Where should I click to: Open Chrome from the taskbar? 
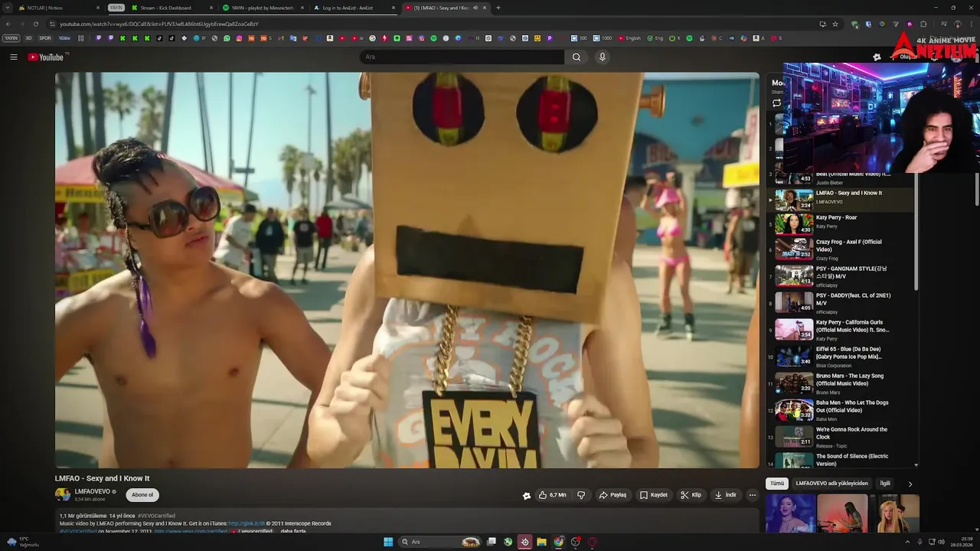click(x=559, y=542)
